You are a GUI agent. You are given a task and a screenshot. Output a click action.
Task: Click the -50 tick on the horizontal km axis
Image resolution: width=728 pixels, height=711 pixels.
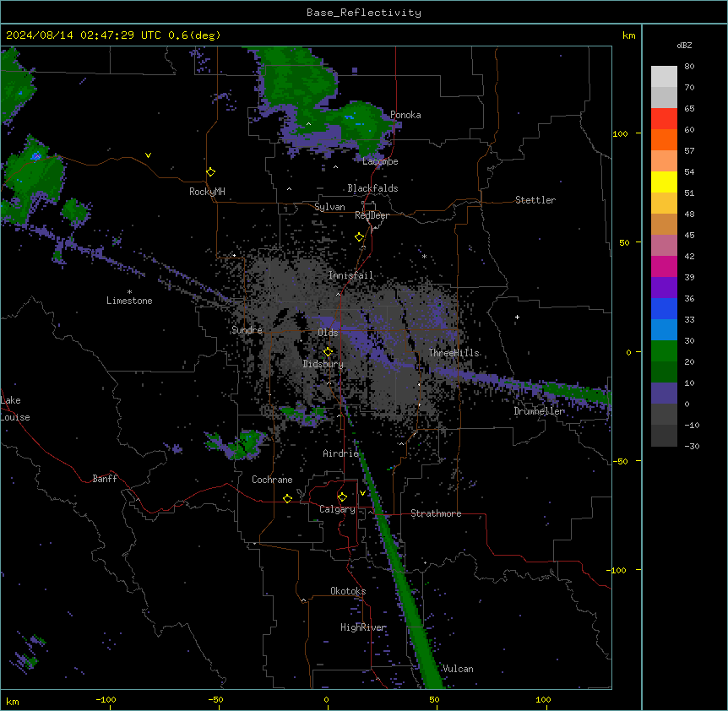pyautogui.click(x=215, y=699)
